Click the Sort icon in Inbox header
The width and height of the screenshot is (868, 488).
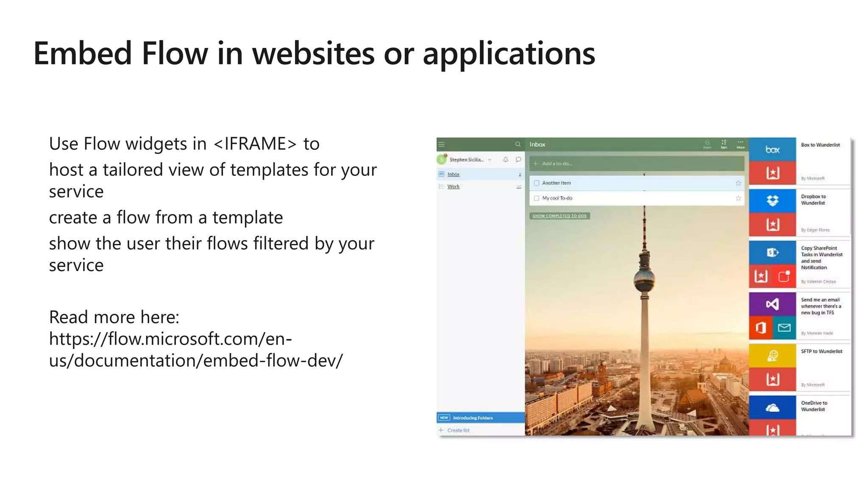(x=724, y=144)
